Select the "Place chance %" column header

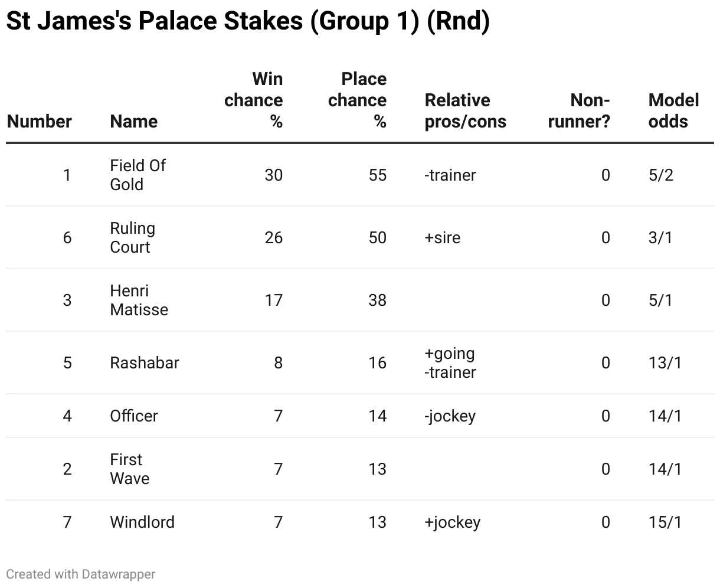coord(358,100)
